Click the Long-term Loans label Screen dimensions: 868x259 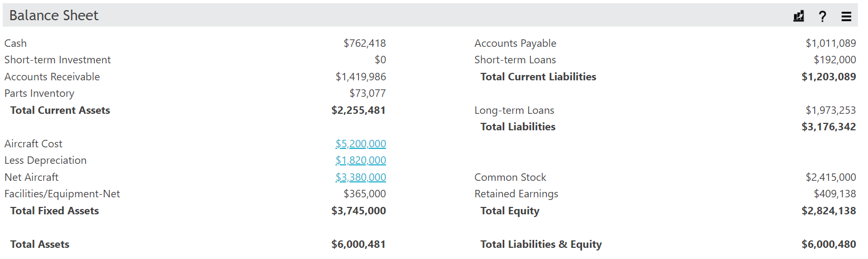[x=514, y=110]
